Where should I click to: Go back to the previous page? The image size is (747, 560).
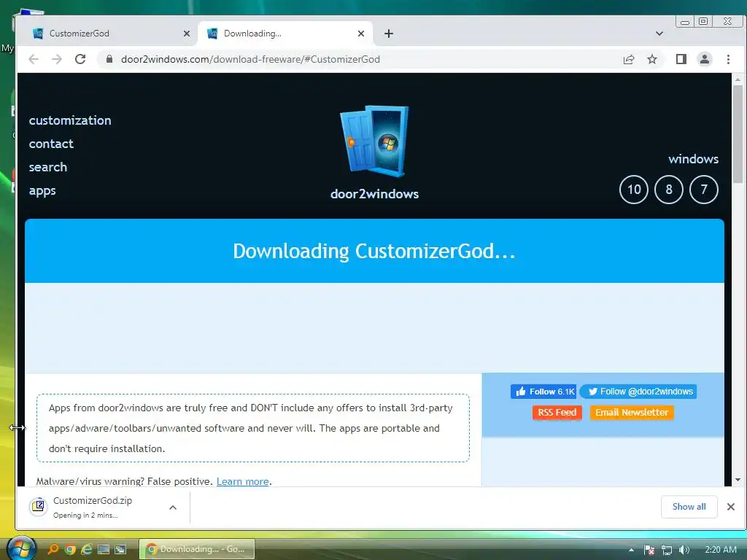pos(34,59)
